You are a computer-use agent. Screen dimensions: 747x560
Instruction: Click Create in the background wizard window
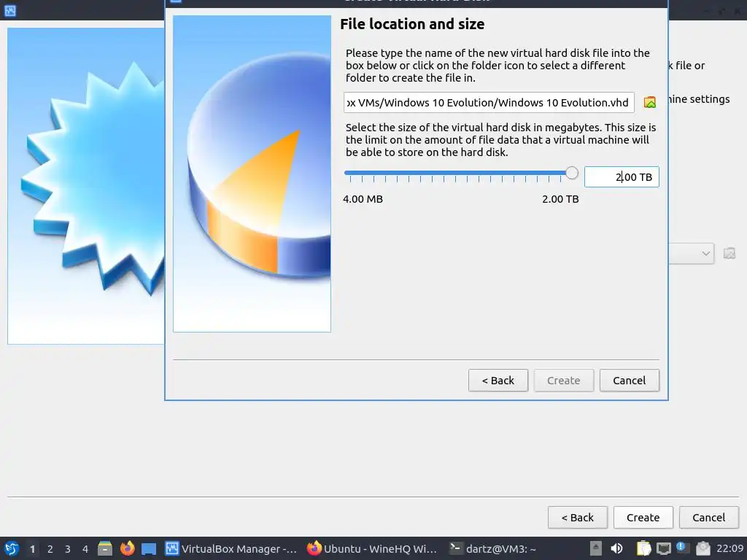coord(643,518)
